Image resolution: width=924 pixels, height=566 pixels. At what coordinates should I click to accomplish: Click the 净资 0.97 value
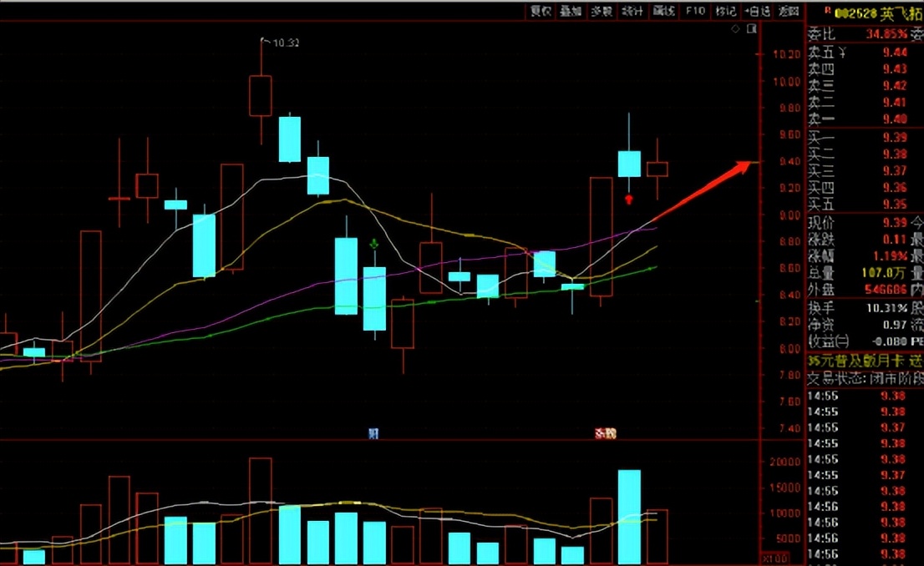895,325
